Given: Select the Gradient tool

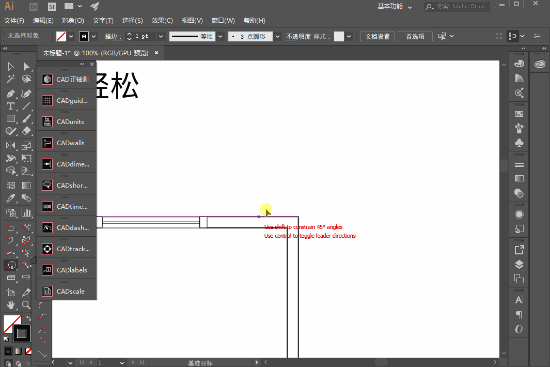Looking at the screenshot, I should pyautogui.click(x=26, y=185).
